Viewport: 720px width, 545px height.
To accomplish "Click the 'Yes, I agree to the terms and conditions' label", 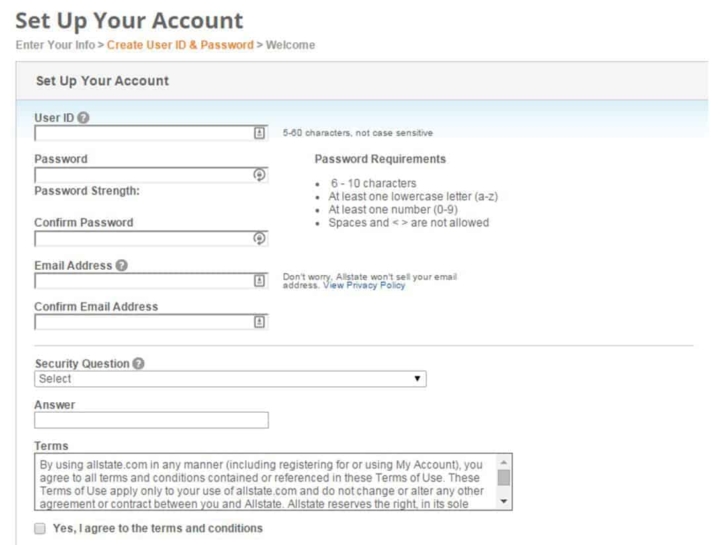I will click(x=158, y=528).
